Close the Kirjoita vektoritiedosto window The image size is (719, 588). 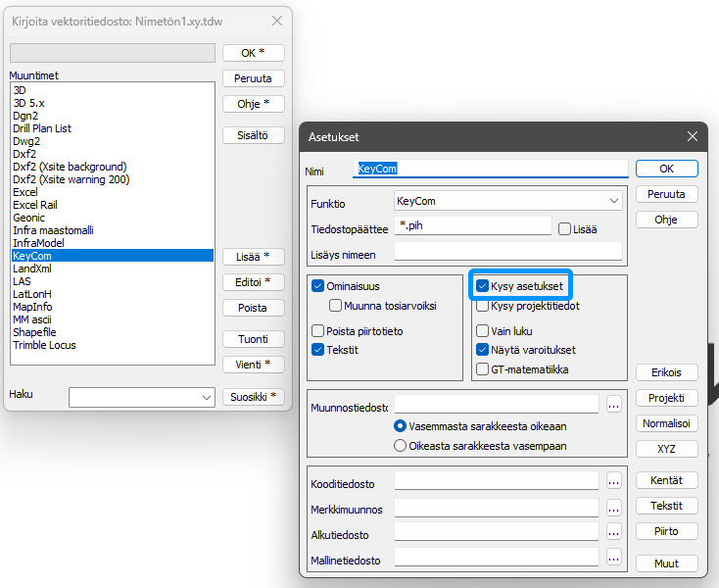pos(277,21)
